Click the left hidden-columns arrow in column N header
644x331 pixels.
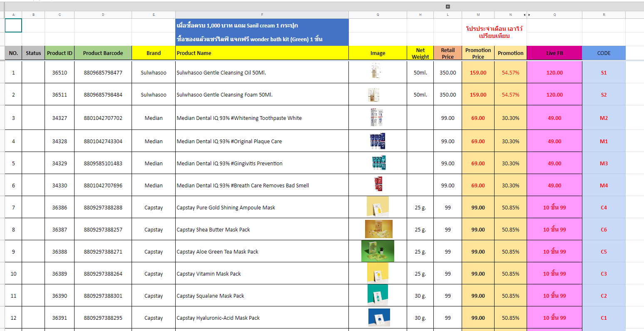525,15
